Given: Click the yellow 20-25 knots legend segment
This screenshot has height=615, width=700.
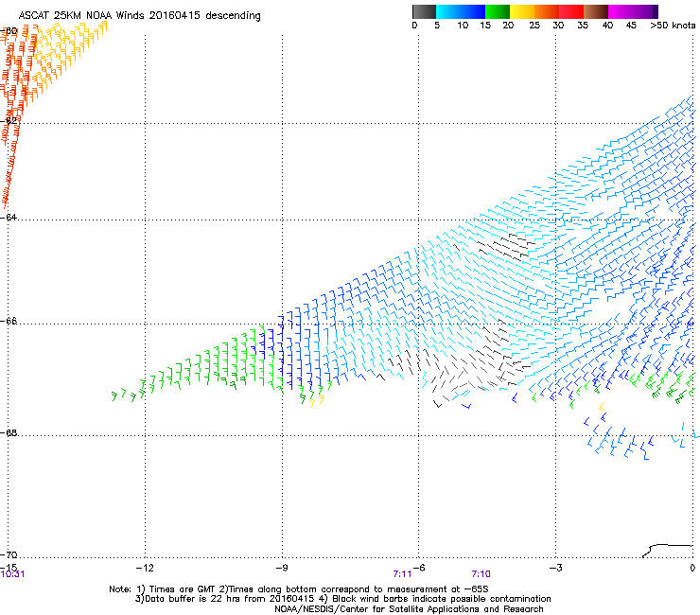Looking at the screenshot, I should click(522, 11).
